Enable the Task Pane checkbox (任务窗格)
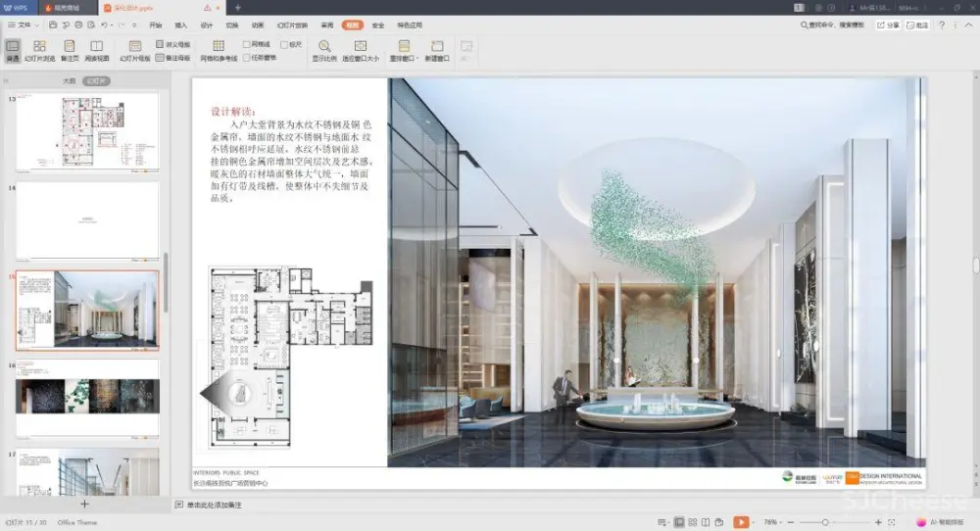This screenshot has height=531, width=980. (x=247, y=58)
